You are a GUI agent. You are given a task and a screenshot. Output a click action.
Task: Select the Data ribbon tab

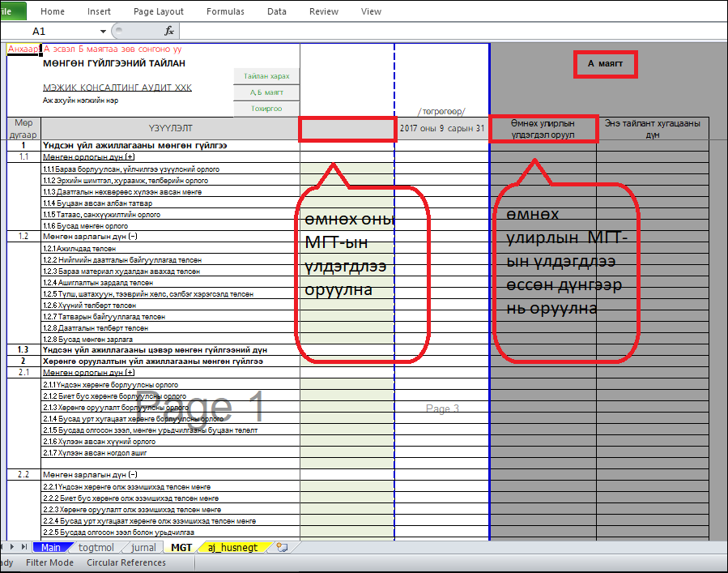click(277, 11)
